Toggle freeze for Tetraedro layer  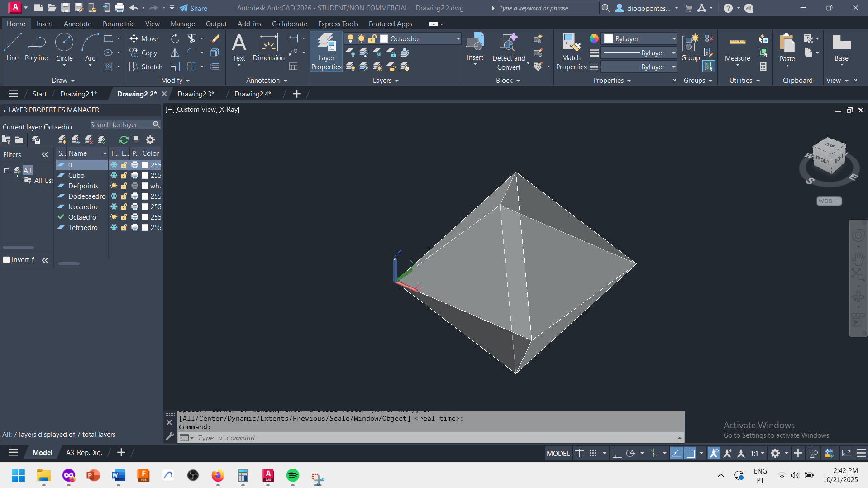[x=114, y=227]
